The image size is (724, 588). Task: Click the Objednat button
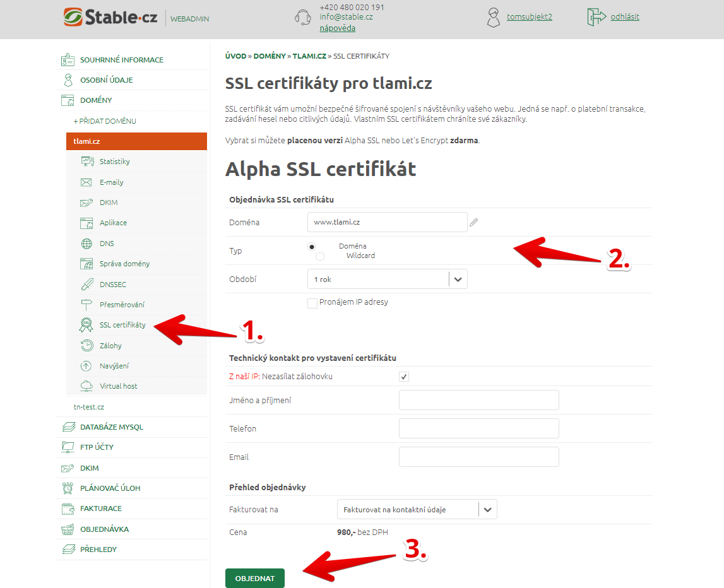[255, 579]
